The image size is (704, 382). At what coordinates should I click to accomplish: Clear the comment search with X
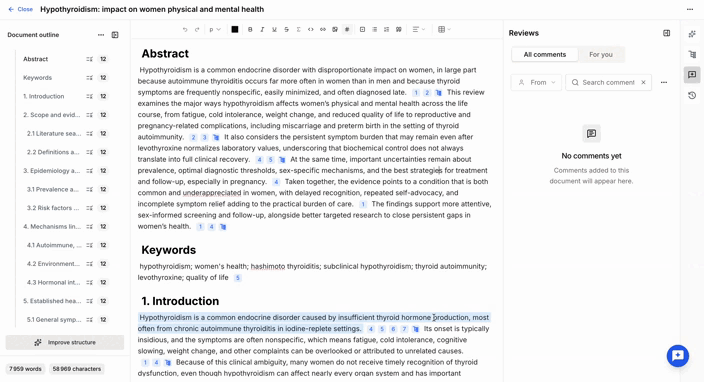643,83
